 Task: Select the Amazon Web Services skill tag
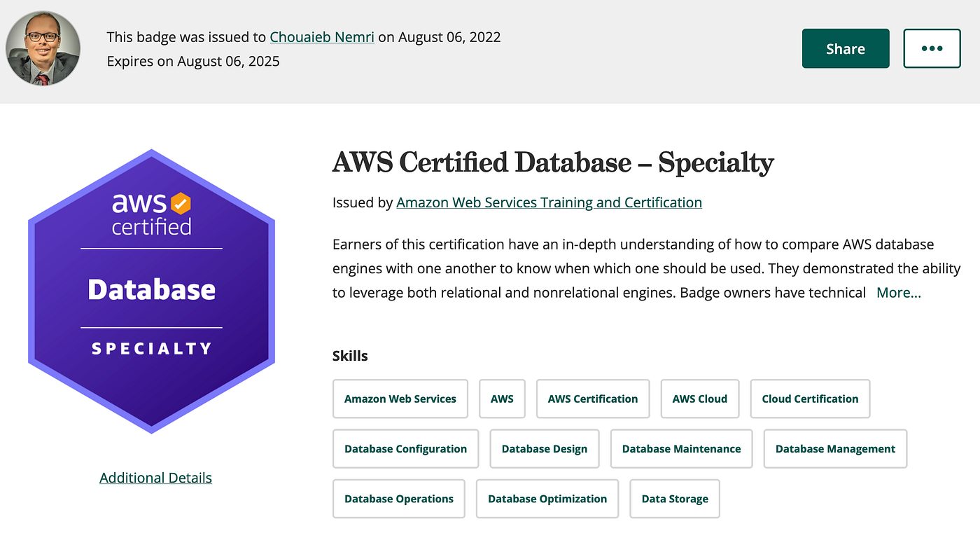[x=400, y=399]
